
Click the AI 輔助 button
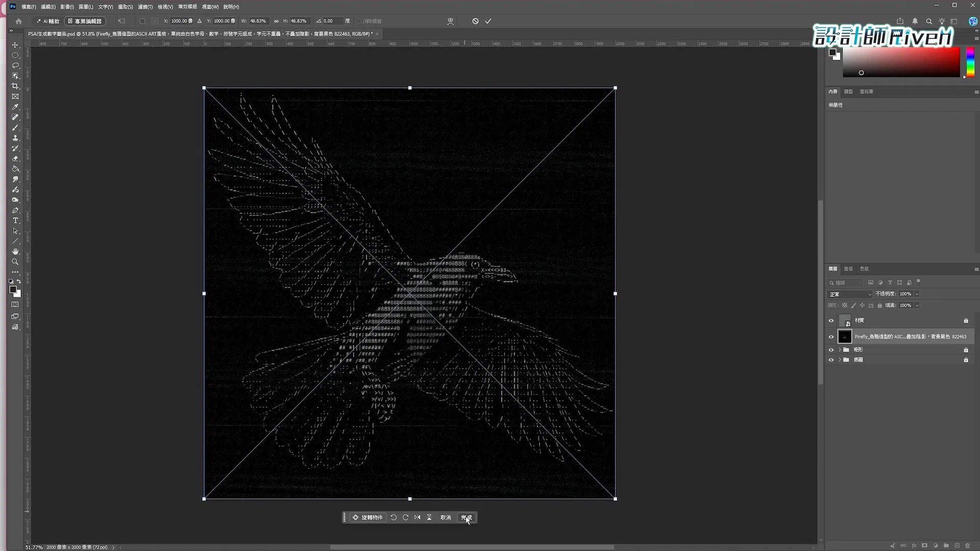coord(48,21)
